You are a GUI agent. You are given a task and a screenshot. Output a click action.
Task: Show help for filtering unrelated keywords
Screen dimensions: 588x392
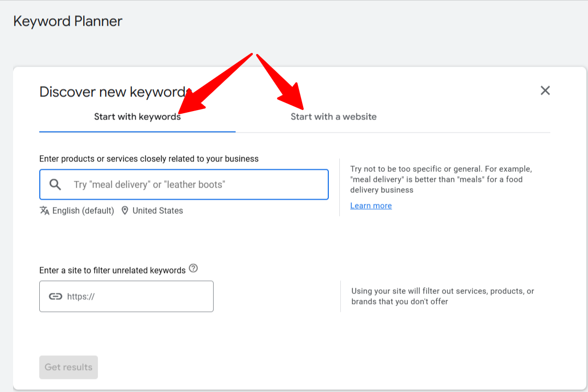pos(193,268)
